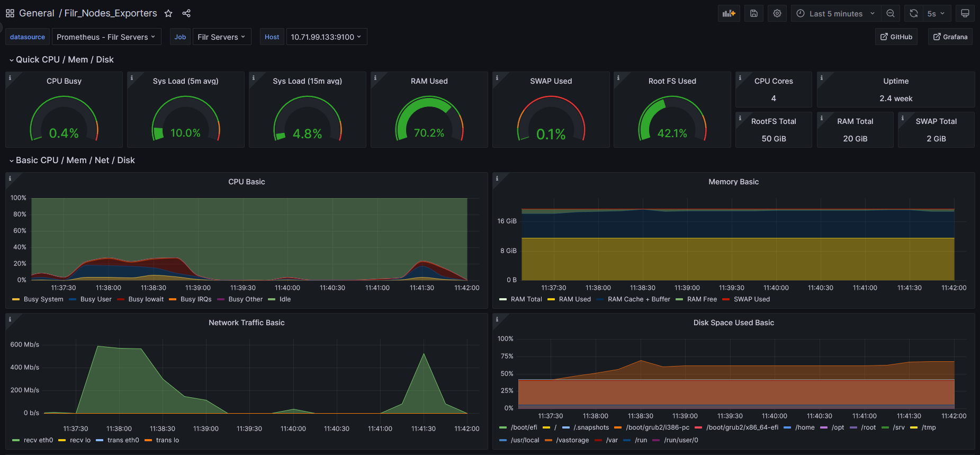This screenshot has height=455, width=980.
Task: Click /vastorage color swatch in disk legend
Action: (x=549, y=440)
